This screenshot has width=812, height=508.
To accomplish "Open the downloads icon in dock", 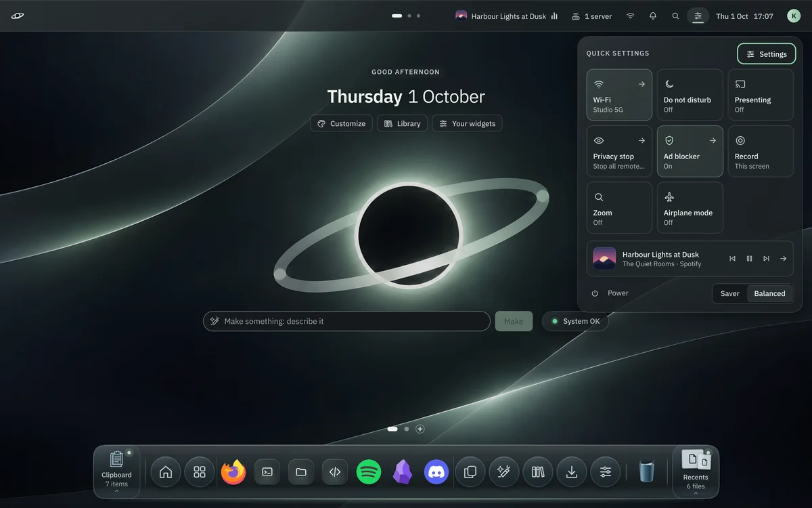I will [572, 472].
